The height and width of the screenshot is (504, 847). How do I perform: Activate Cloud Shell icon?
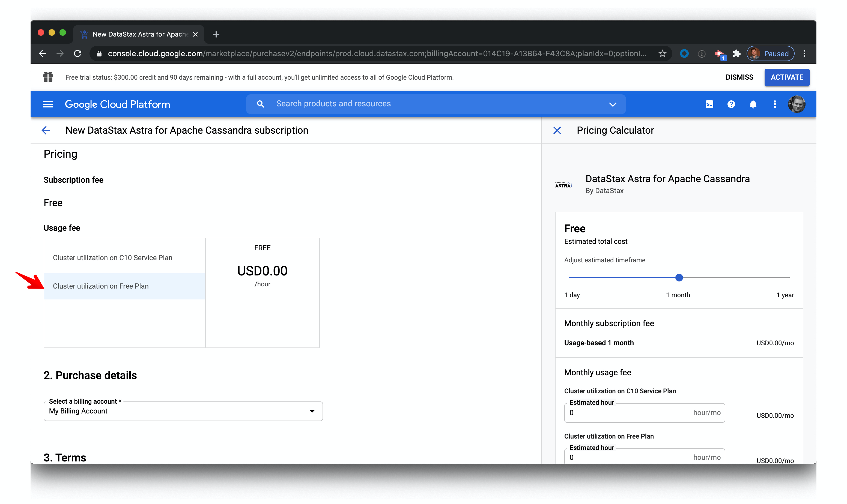[709, 104]
